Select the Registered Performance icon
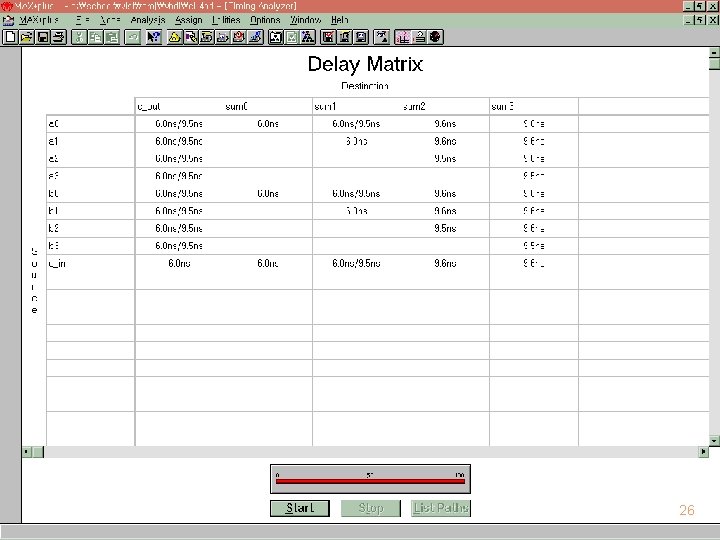This screenshot has width=720, height=540. (x=435, y=37)
